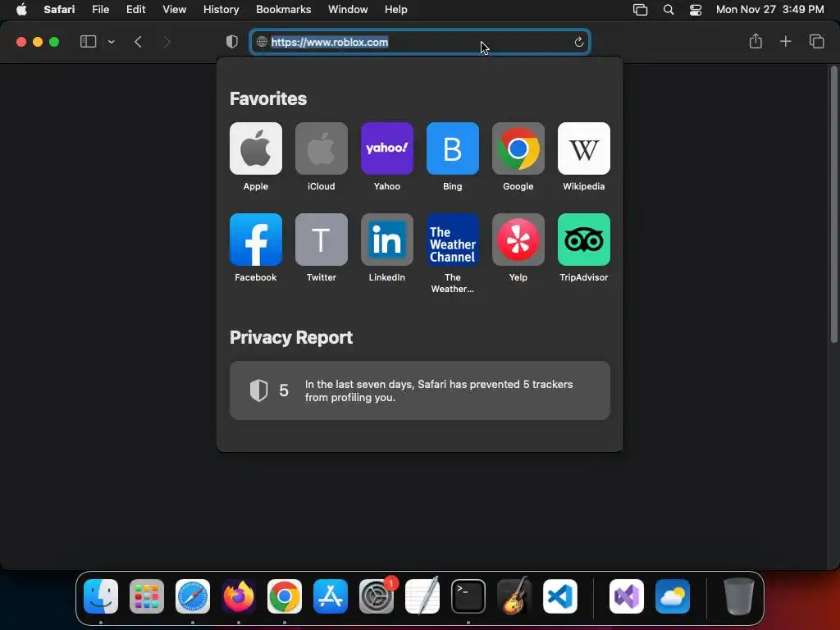Open a new tab with plus button
The image size is (840, 630).
[x=785, y=41]
